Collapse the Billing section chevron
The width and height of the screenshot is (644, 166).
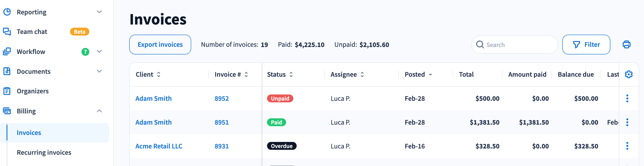click(x=99, y=111)
